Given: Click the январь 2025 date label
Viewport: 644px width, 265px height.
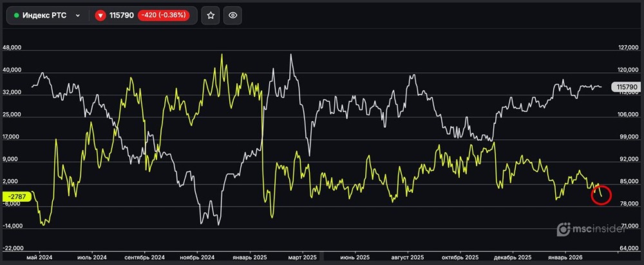Looking at the screenshot, I should 250,257.
